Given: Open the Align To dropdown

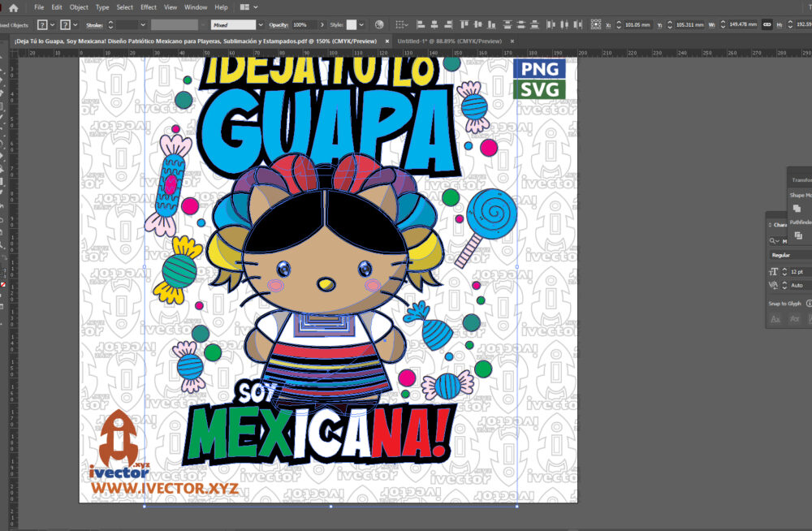Looking at the screenshot, I should (x=401, y=24).
